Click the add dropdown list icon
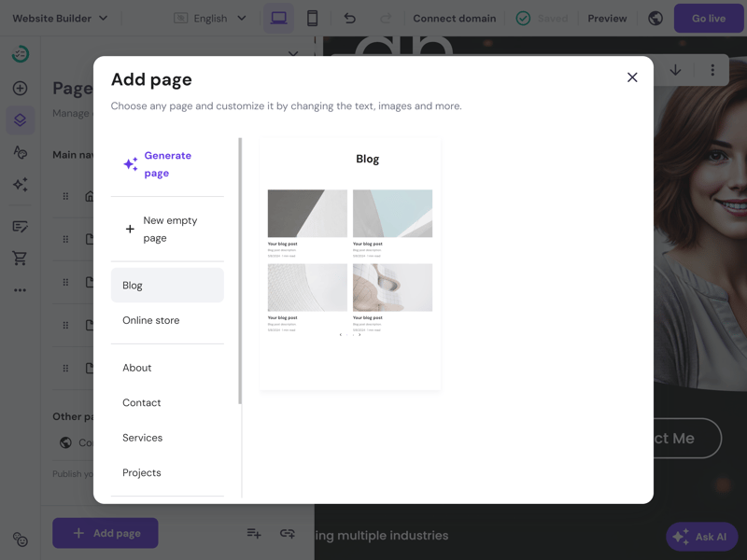The image size is (747, 560). tap(254, 533)
